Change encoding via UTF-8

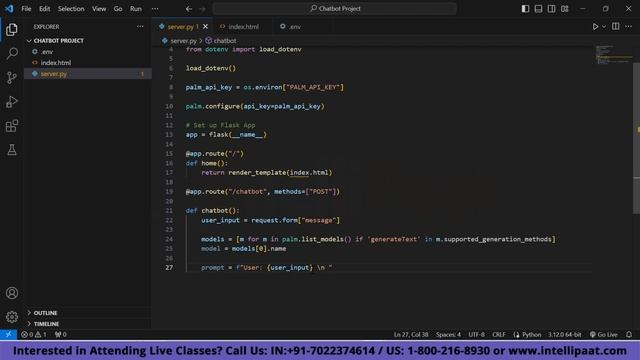[476, 334]
